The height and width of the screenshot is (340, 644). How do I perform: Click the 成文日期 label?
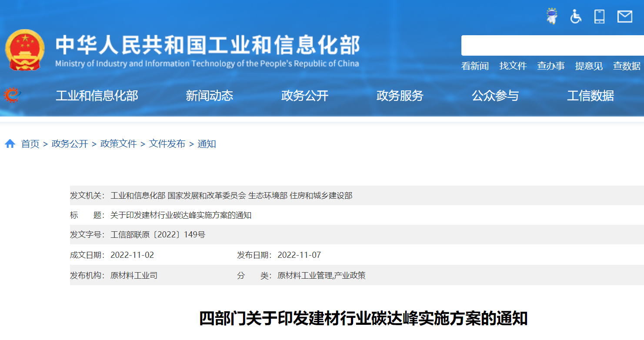[87, 255]
